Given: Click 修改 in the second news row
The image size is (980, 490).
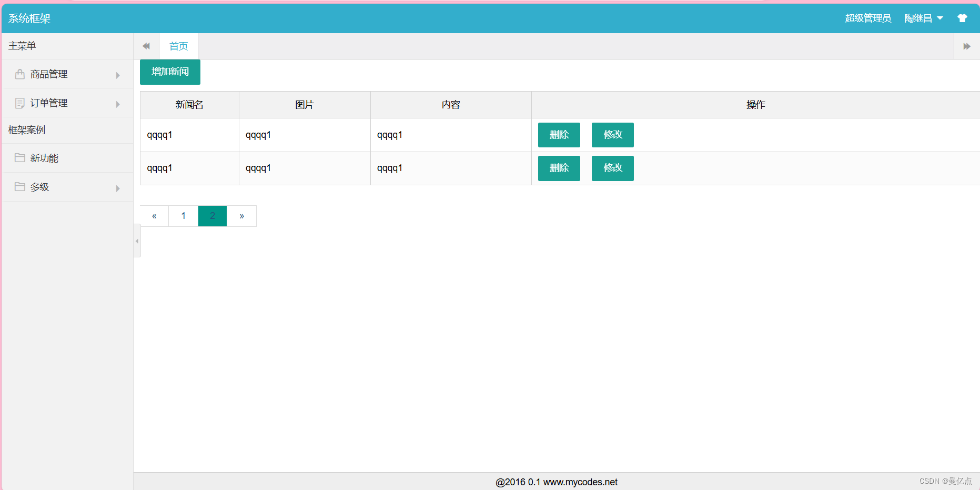Looking at the screenshot, I should [613, 168].
